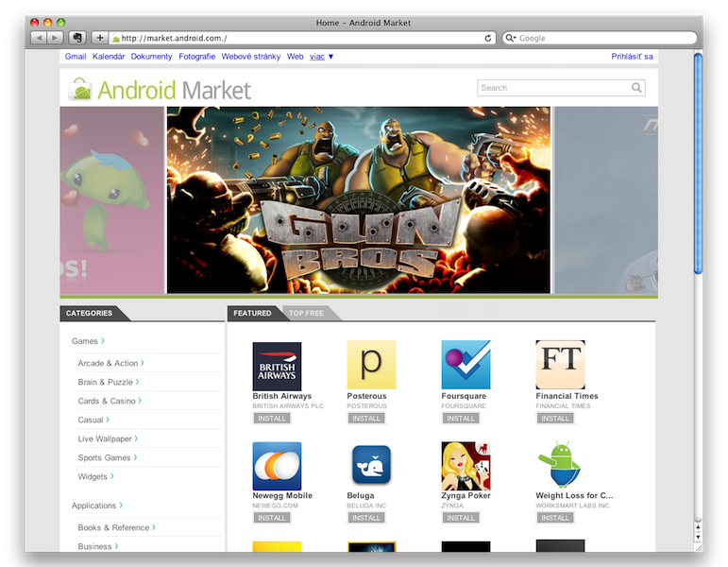Open the Fotografie link

pos(196,57)
